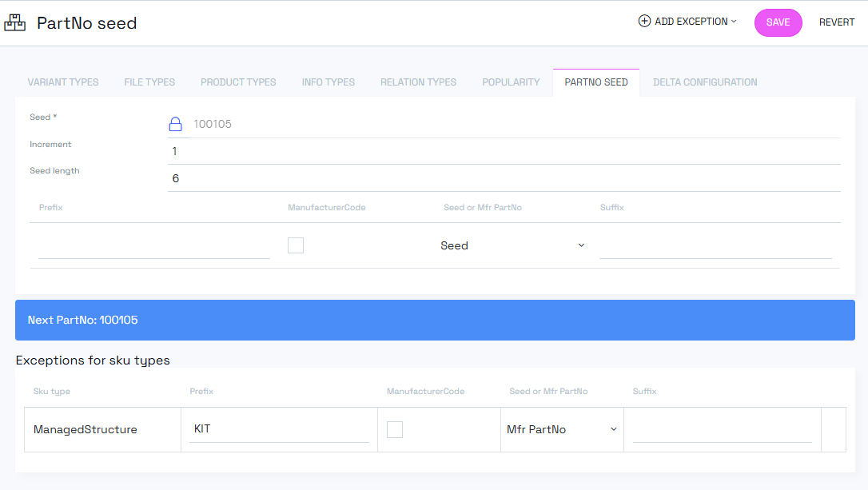Go to the File Types tab
Image resolution: width=868 pixels, height=490 pixels.
(x=149, y=82)
